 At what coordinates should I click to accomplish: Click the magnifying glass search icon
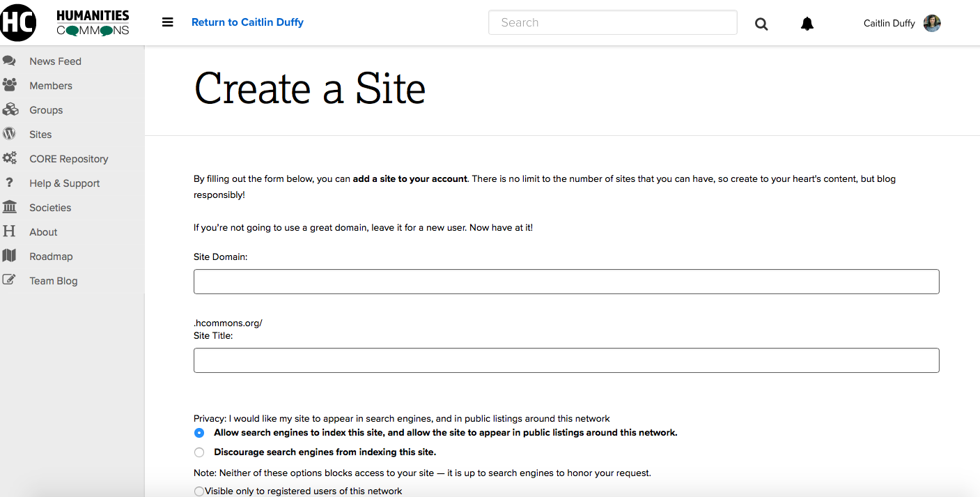pos(761,24)
